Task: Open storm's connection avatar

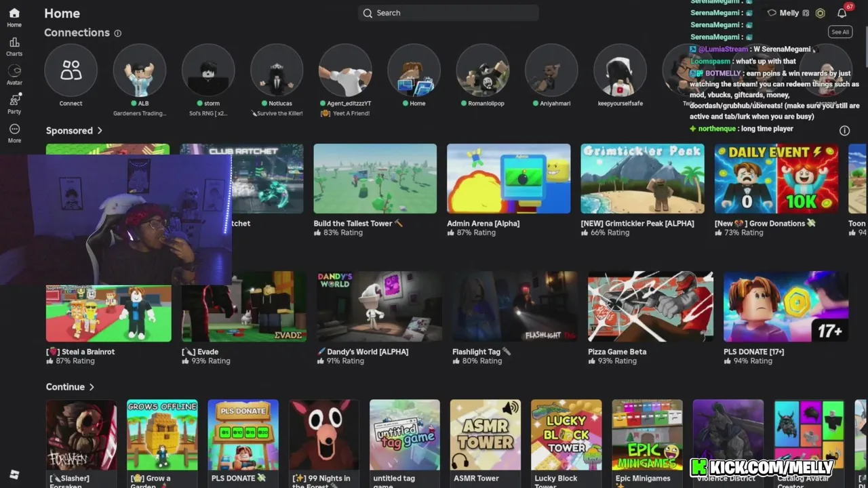Action: (208, 70)
